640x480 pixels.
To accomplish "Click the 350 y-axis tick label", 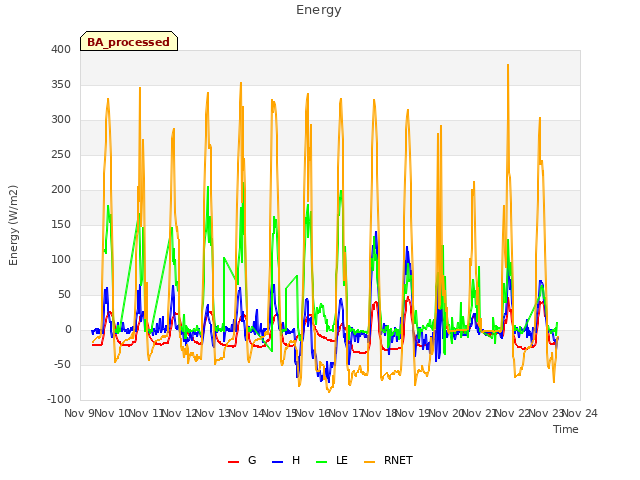I will click(61, 84).
